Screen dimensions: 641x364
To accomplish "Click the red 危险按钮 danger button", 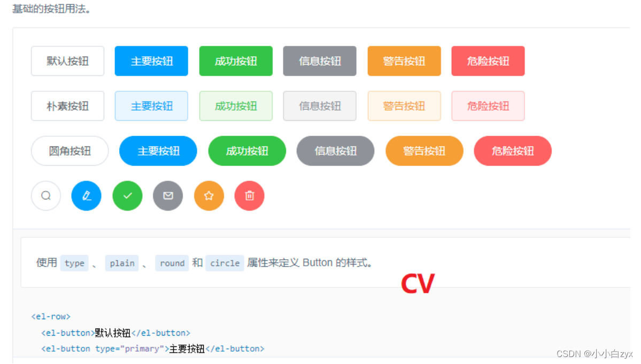I will pyautogui.click(x=488, y=61).
